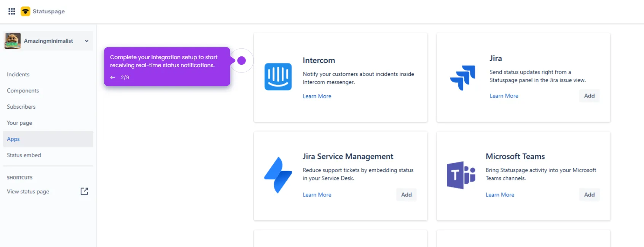This screenshot has width=644, height=247.
Task: Click View status page shortcut
Action: pyautogui.click(x=28, y=191)
